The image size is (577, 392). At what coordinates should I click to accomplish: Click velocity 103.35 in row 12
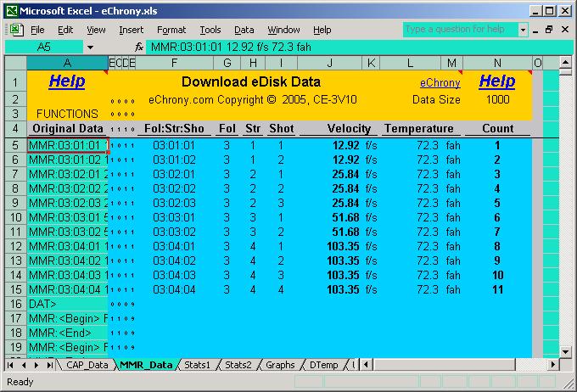pyautogui.click(x=329, y=246)
